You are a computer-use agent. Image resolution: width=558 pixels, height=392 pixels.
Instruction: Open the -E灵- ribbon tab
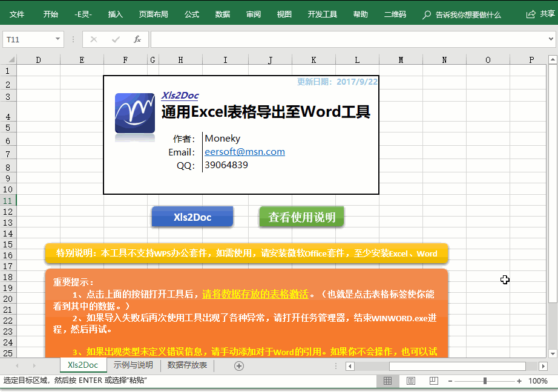(x=84, y=15)
